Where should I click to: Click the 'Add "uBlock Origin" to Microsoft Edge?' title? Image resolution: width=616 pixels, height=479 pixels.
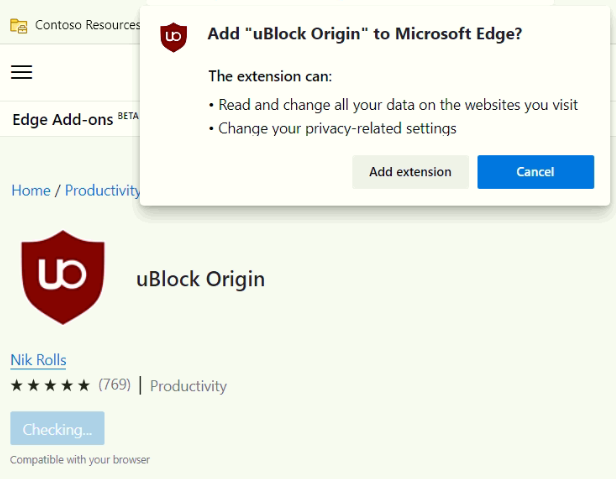coord(365,34)
